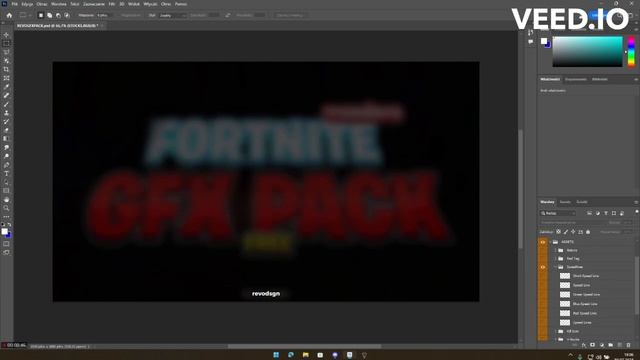Viewport: 640px width, 360px height.
Task: Open Edit Toolbar three-dots button
Action: [6, 217]
